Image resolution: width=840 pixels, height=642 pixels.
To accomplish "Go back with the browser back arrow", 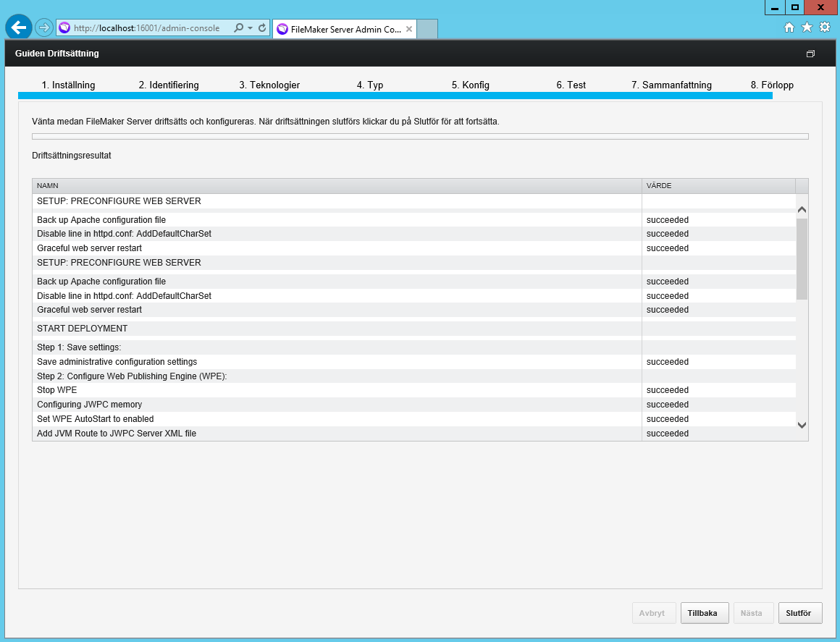I will (x=19, y=27).
